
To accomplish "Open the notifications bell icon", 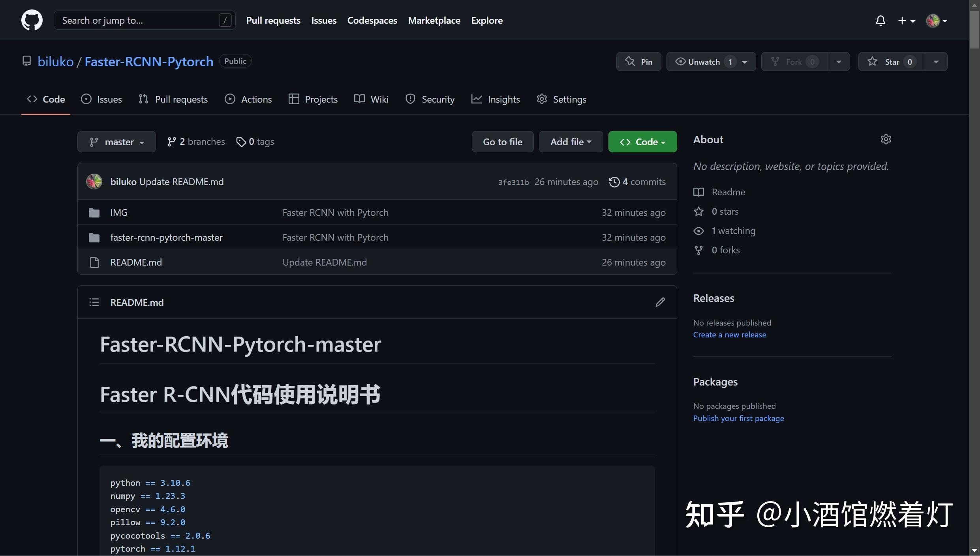I will [x=881, y=20].
